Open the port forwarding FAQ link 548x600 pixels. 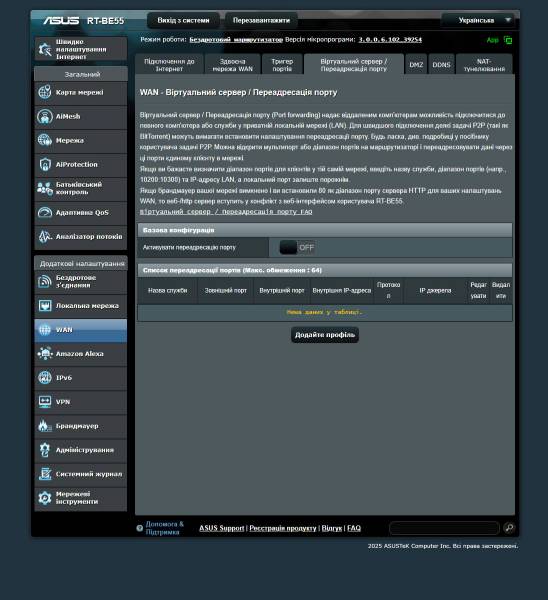226,212
